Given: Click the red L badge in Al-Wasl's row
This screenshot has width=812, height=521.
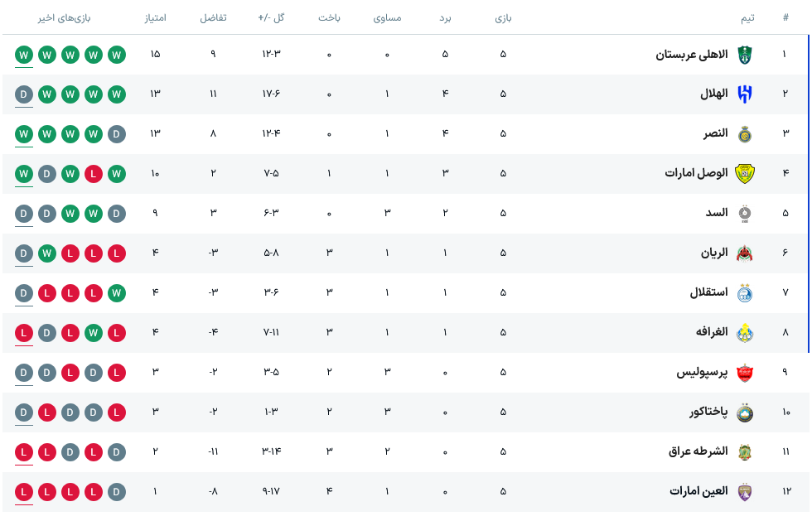Looking at the screenshot, I should coord(93,174).
